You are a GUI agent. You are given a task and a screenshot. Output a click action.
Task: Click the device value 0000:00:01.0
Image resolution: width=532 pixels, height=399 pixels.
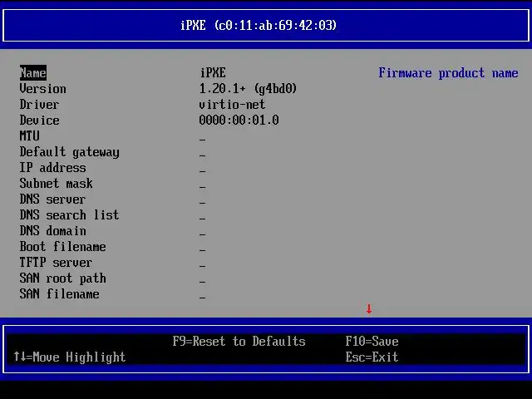(x=239, y=120)
